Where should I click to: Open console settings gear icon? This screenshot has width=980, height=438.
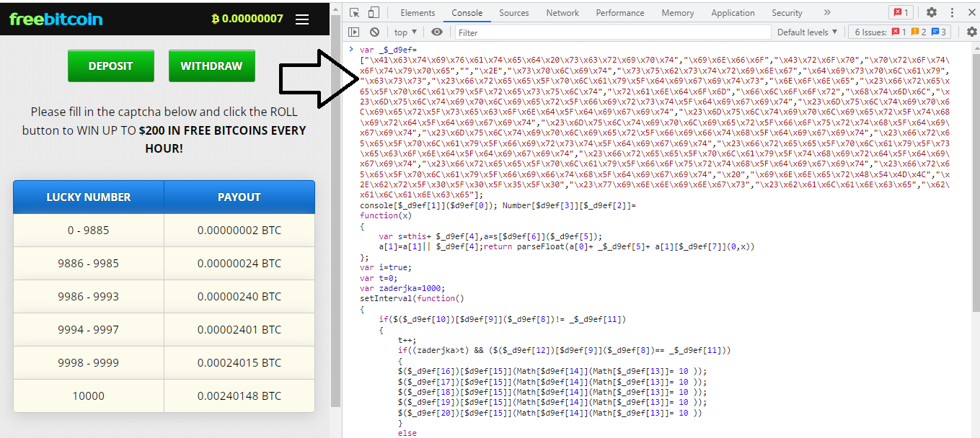[971, 32]
